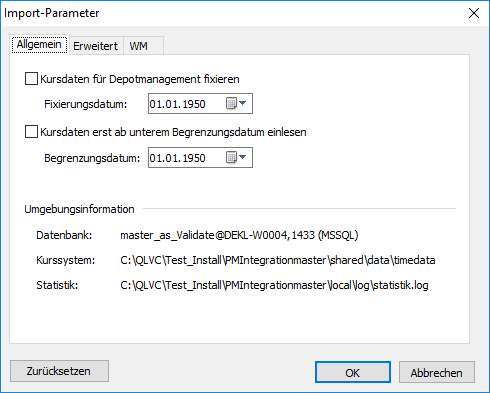Click the Statistik statistik.log path
The height and width of the screenshot is (393, 490).
pos(274,285)
